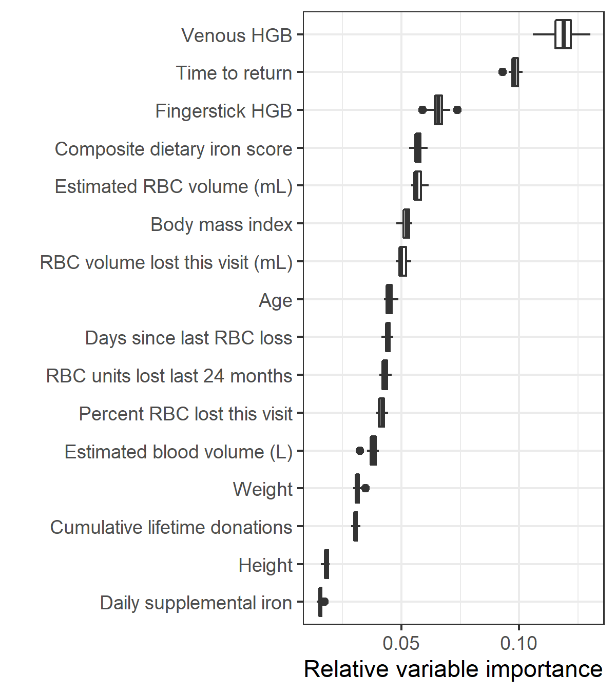Click the 0.05 x-axis tick label
The image size is (616, 693).
click(x=401, y=643)
